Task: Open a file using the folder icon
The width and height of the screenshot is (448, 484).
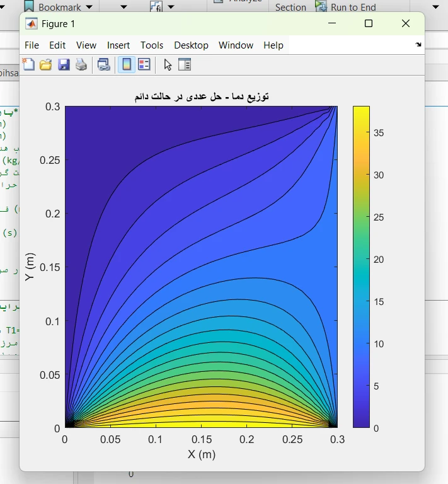Action: click(45, 64)
